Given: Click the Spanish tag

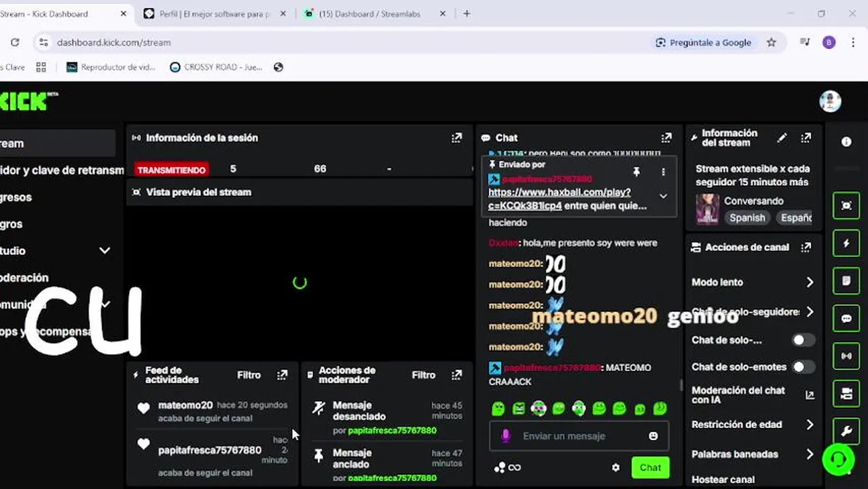Looking at the screenshot, I should click(x=747, y=217).
